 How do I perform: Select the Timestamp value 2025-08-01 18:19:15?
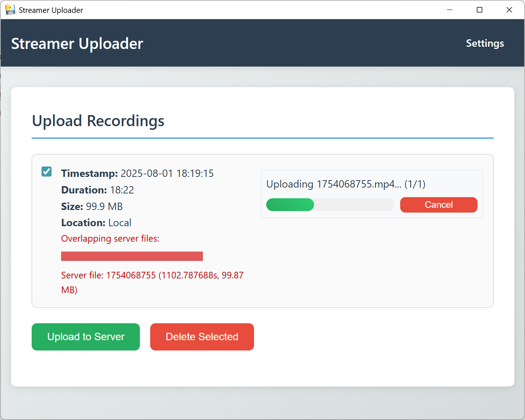167,173
